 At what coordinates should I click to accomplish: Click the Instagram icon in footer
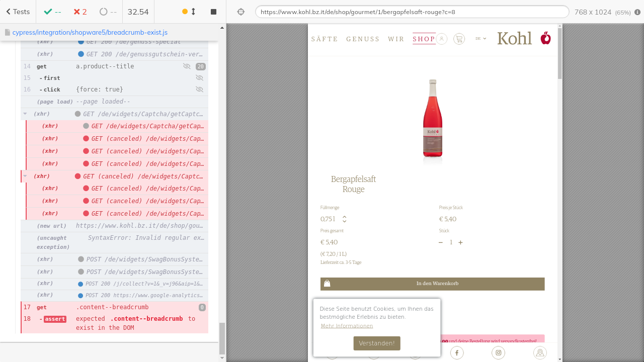(x=499, y=353)
